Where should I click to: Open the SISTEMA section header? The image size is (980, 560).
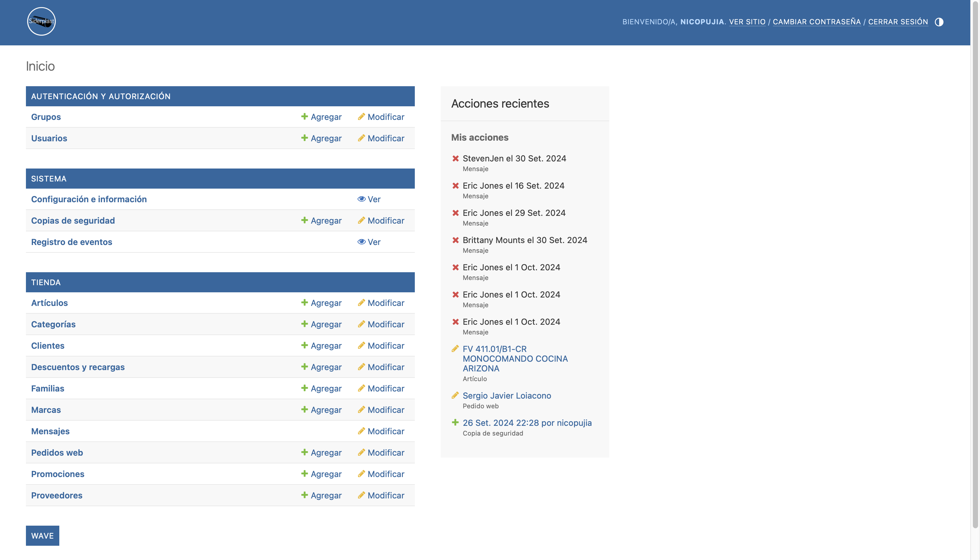click(49, 179)
